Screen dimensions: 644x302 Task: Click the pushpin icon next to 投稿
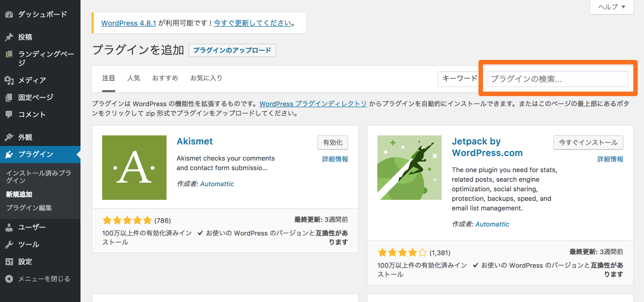click(x=9, y=37)
